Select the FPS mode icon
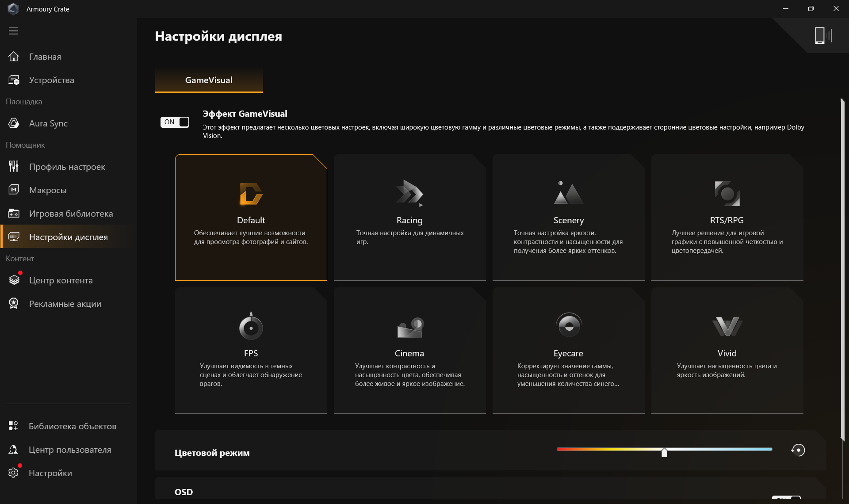 (x=251, y=327)
